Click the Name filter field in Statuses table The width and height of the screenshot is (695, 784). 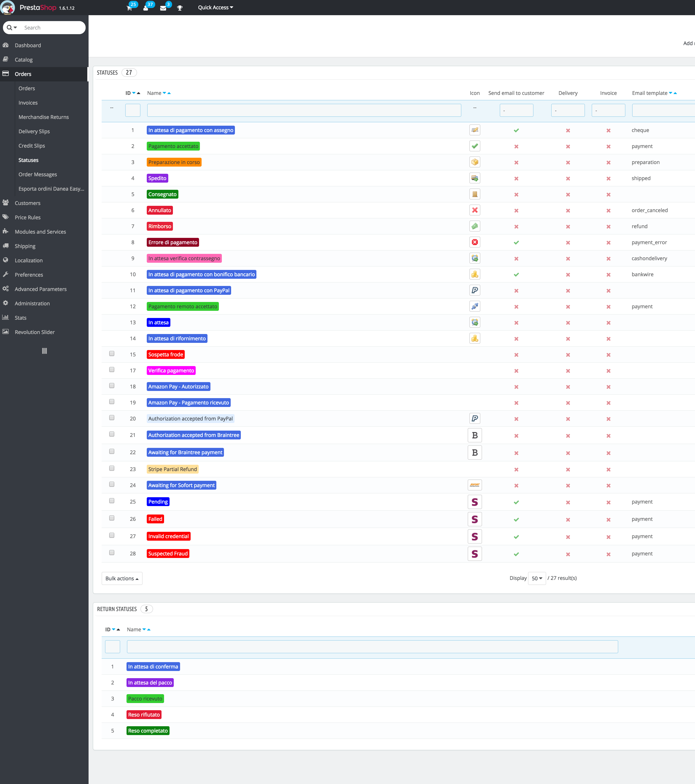point(304,110)
